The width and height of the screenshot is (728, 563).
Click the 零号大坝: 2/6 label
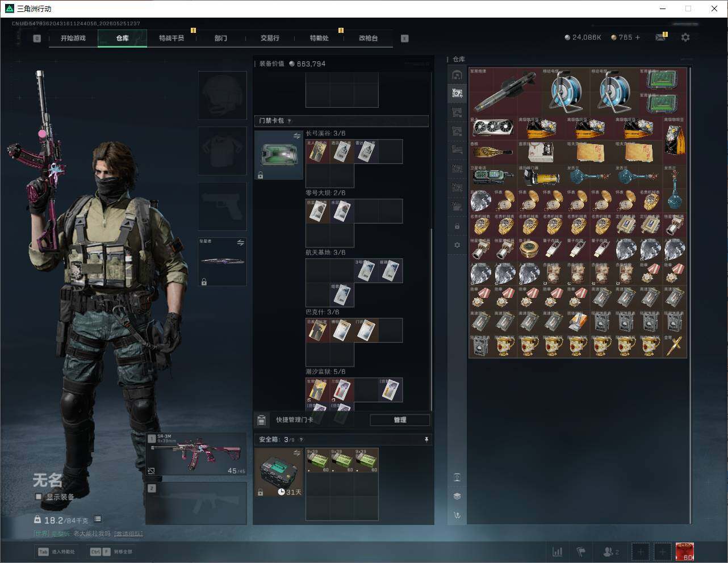[x=325, y=193]
